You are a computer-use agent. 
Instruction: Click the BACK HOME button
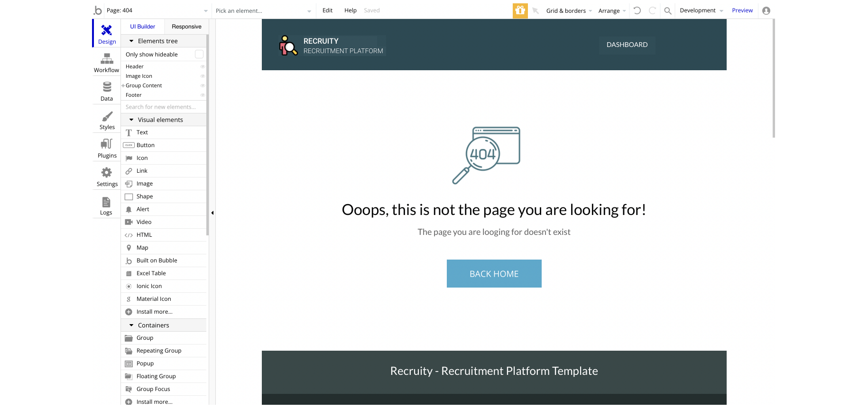(494, 273)
